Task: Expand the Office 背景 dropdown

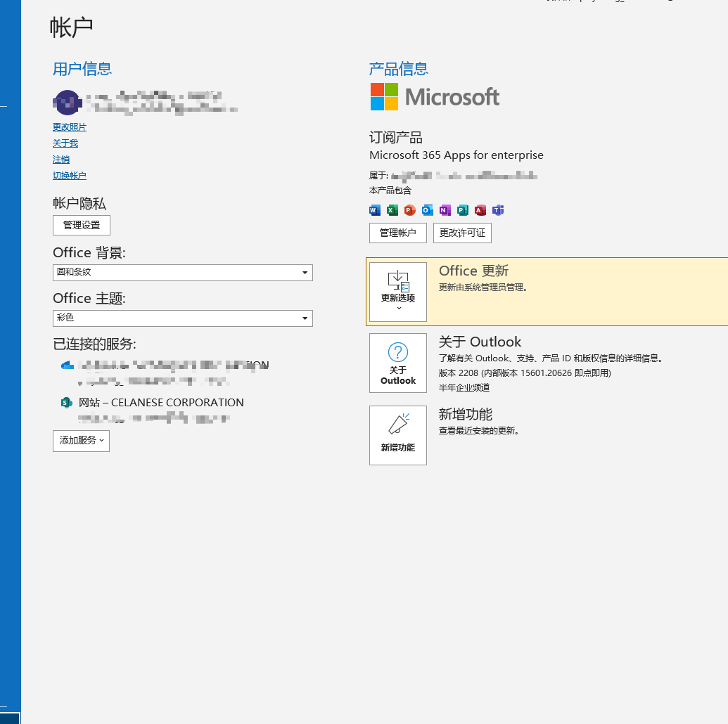Action: point(183,273)
